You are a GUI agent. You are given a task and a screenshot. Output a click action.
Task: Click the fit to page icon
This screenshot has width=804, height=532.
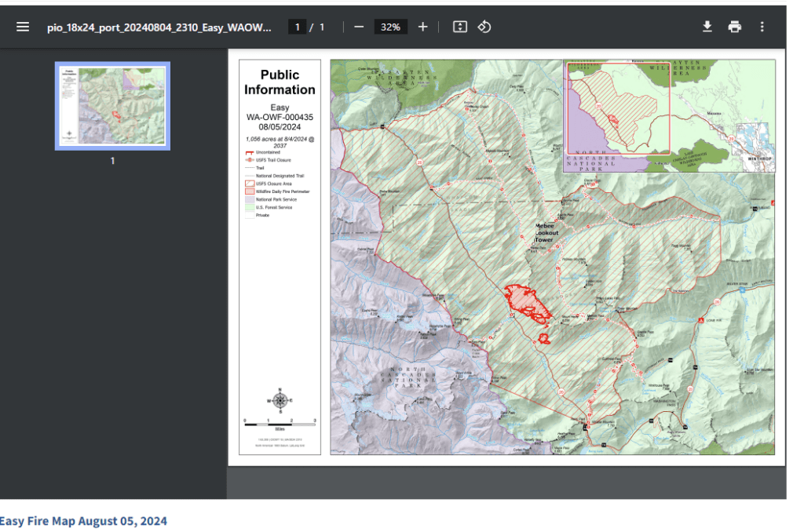click(x=460, y=27)
